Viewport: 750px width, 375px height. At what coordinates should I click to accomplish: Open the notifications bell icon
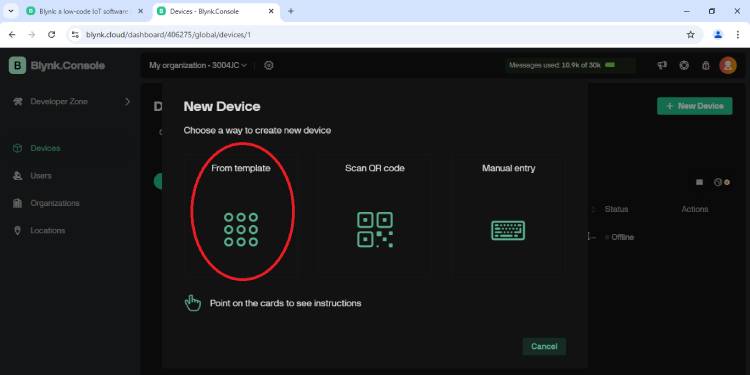(x=706, y=66)
